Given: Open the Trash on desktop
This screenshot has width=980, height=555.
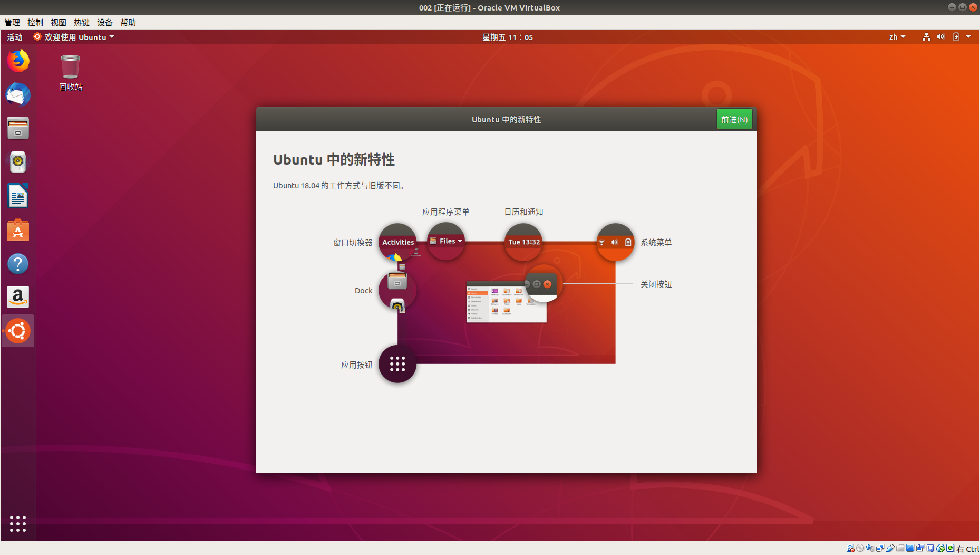Looking at the screenshot, I should coord(70,68).
